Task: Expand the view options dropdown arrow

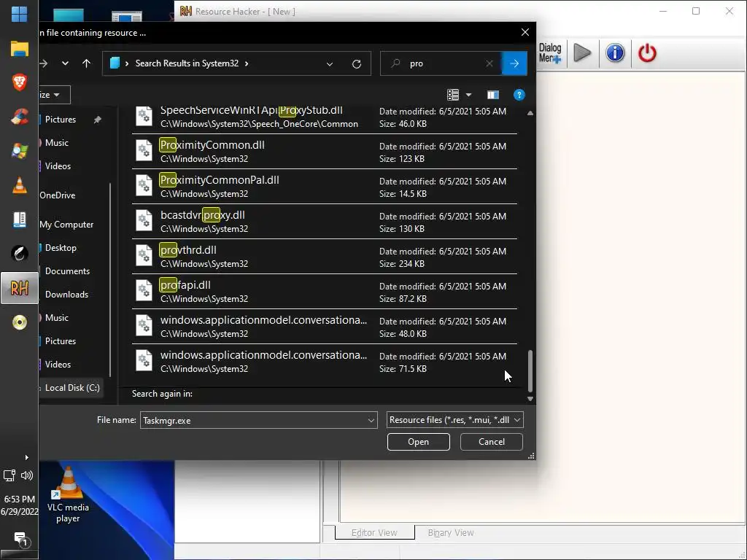Action: (469, 95)
